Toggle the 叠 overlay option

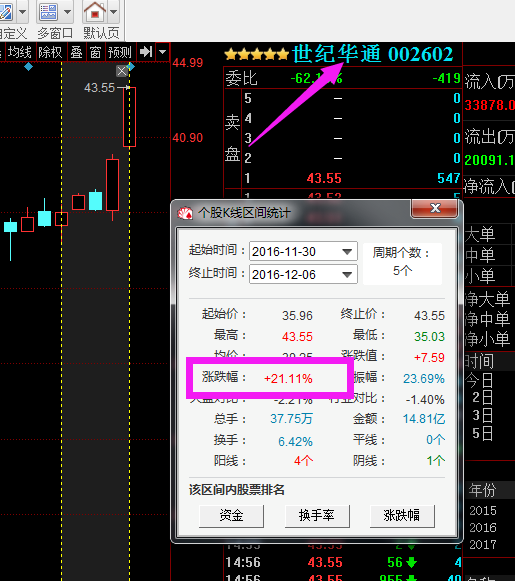76,52
